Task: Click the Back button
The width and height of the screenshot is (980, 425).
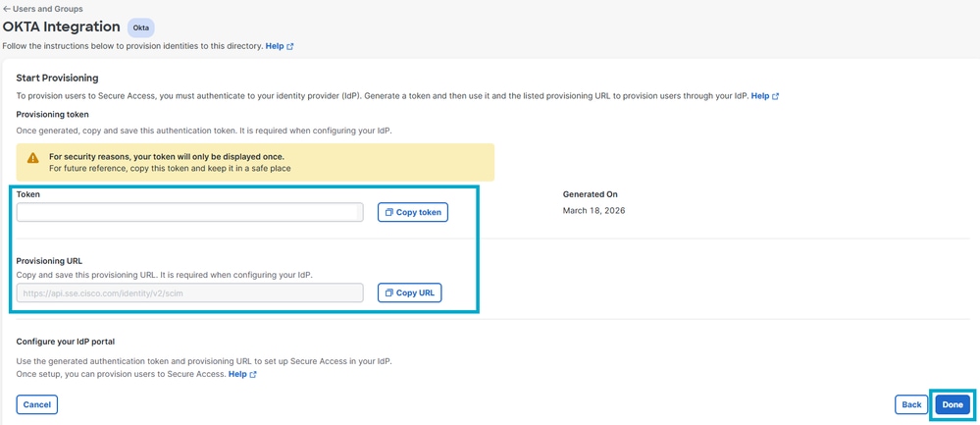Action: pos(911,404)
